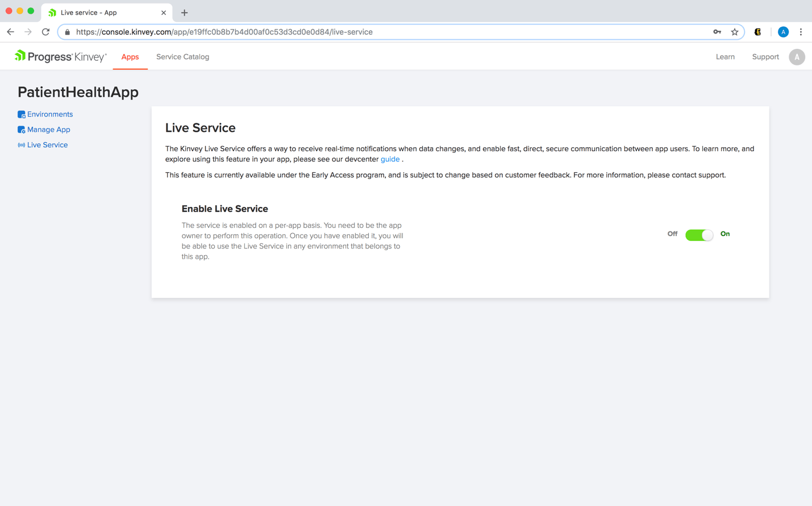
Task: Reload the page with the refresh icon
Action: 45,32
